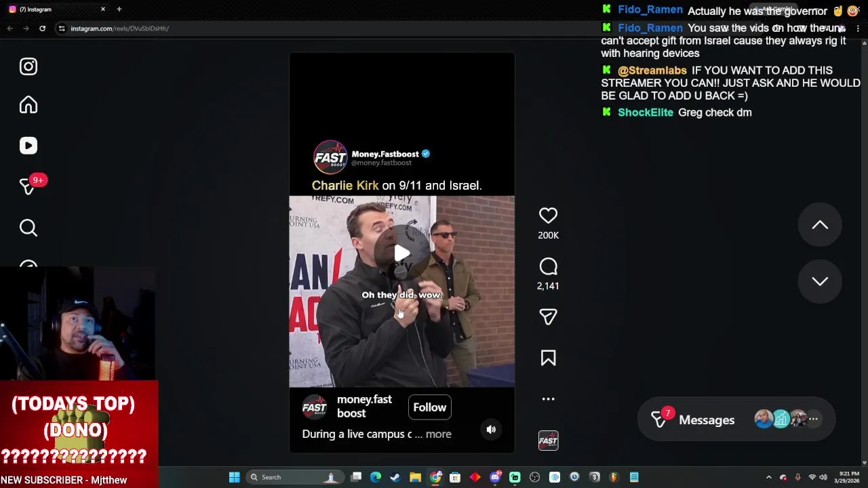Open the reel's audio thumbnail

pos(548,441)
